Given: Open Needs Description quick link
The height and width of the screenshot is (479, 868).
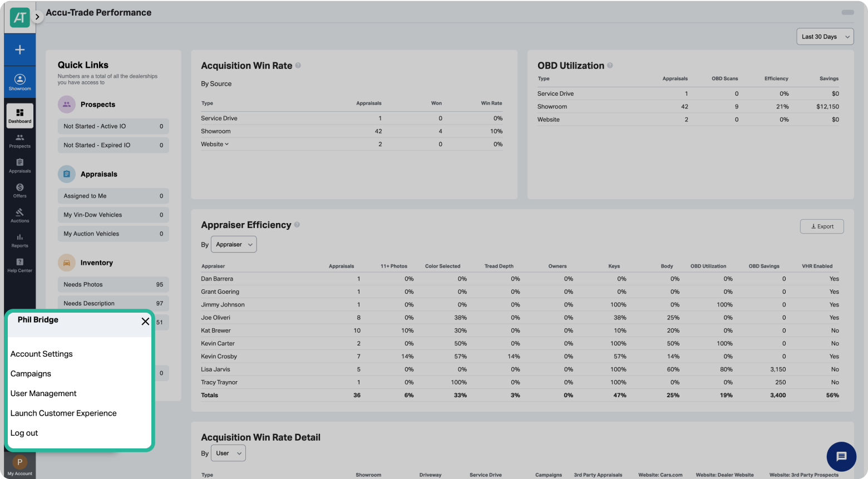Looking at the screenshot, I should (113, 303).
